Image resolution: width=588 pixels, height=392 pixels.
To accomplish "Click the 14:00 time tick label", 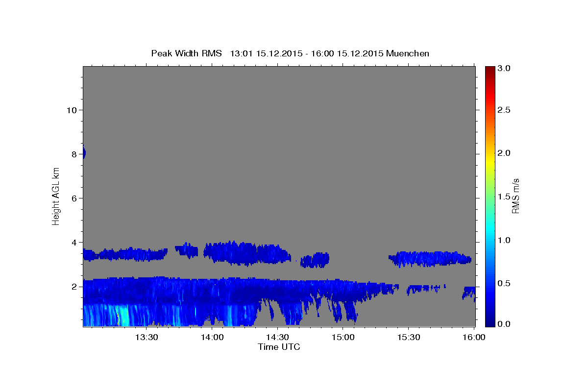I will pos(212,337).
